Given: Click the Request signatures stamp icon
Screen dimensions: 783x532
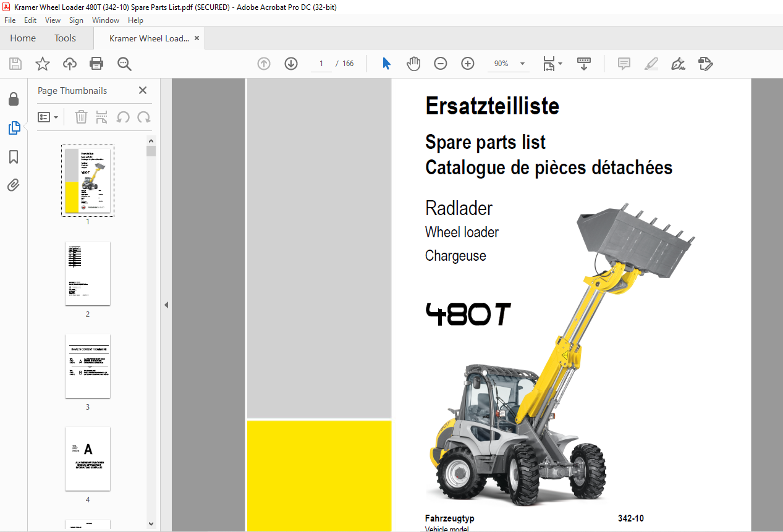Looking at the screenshot, I should click(705, 64).
